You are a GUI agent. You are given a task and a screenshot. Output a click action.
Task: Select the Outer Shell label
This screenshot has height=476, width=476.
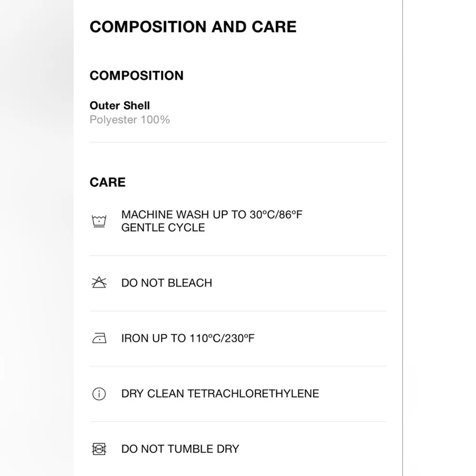coord(119,106)
